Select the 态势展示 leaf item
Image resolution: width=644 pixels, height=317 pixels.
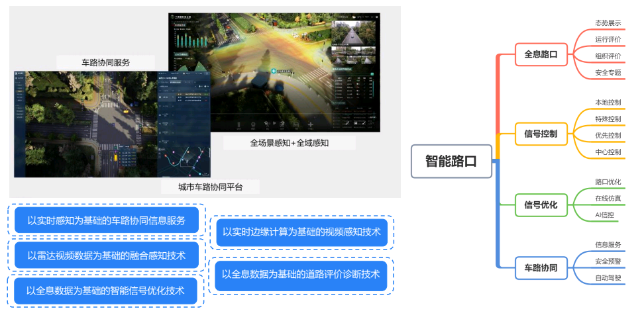(x=608, y=23)
